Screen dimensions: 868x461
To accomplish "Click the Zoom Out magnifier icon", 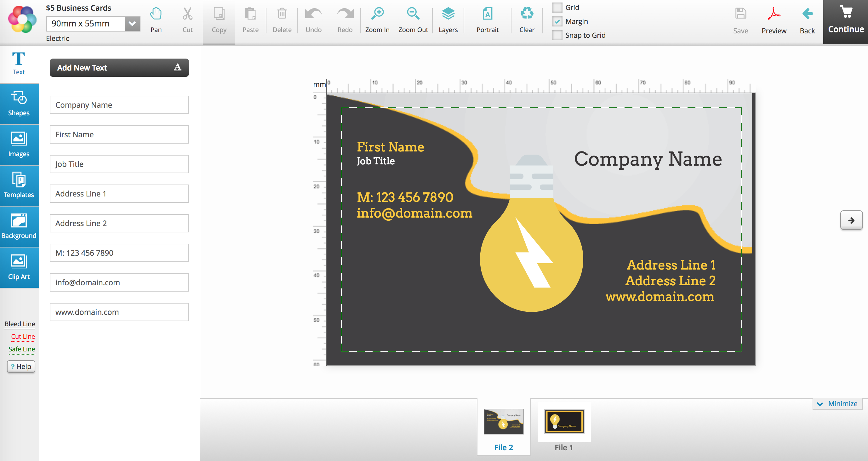I will 413,14.
